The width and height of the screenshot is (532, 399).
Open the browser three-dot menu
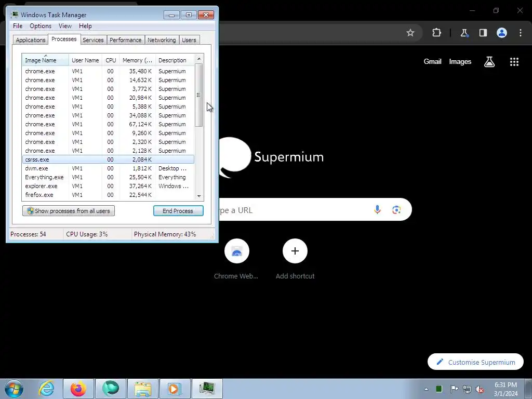(x=521, y=33)
